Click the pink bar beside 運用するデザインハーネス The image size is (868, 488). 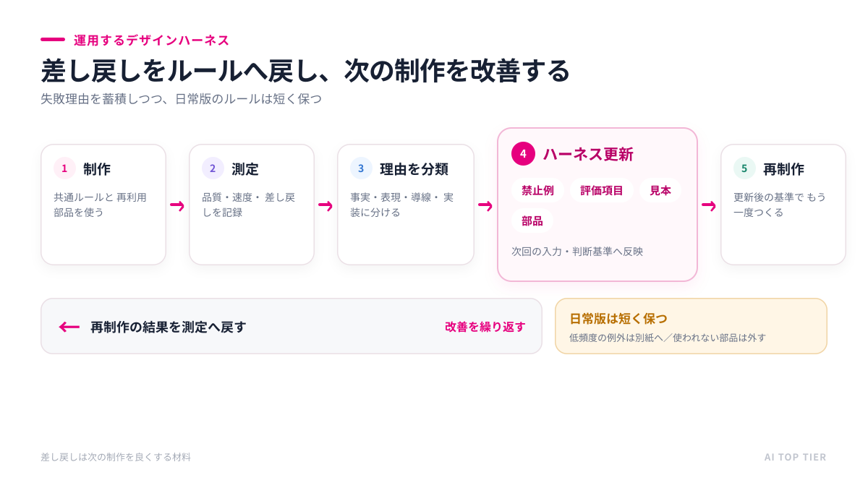pyautogui.click(x=53, y=40)
